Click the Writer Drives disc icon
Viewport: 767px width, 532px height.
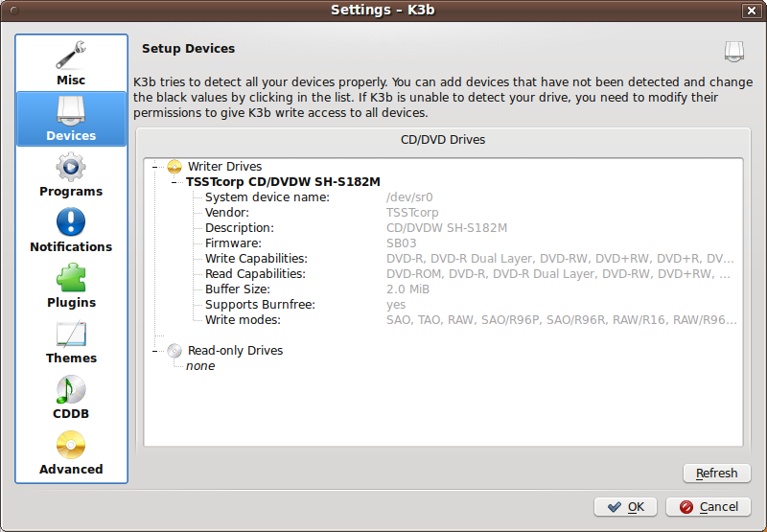(174, 167)
